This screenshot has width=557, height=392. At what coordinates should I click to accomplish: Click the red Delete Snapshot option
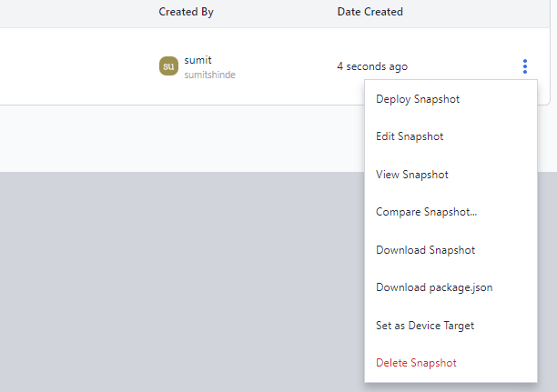click(451, 363)
